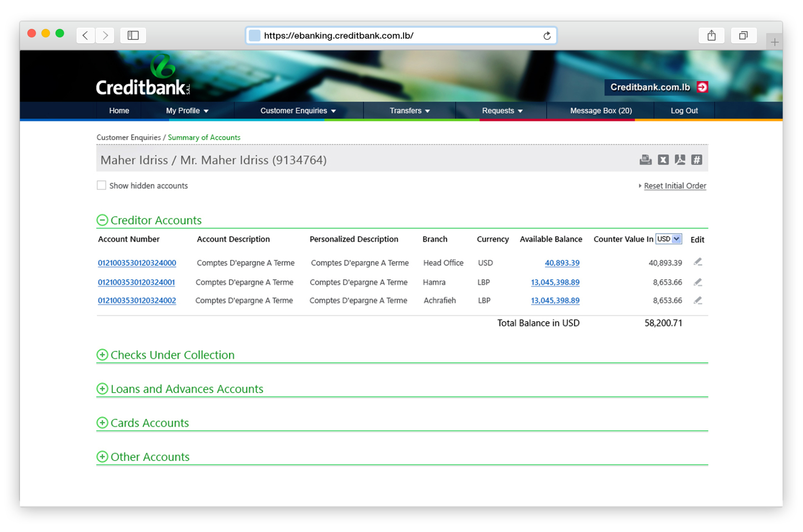Collapse the Creditor Accounts section
Viewport: 803px width, 532px height.
click(x=102, y=220)
